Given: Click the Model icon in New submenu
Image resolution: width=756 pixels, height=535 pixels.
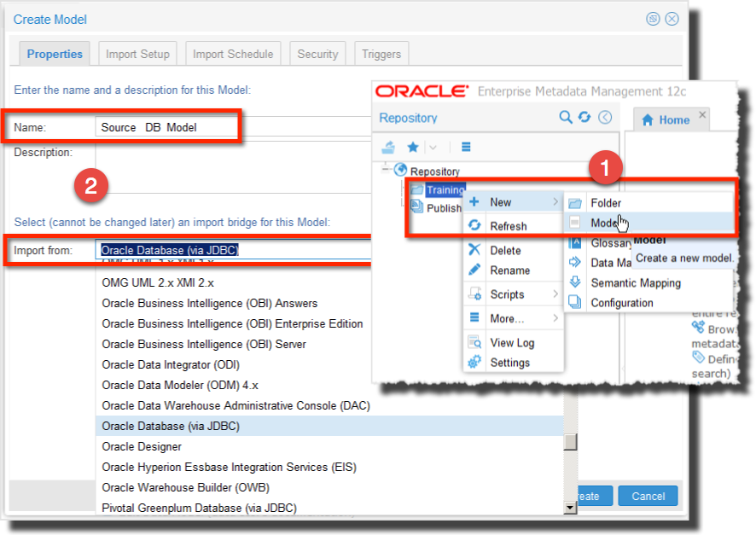Looking at the screenshot, I should click(x=575, y=222).
